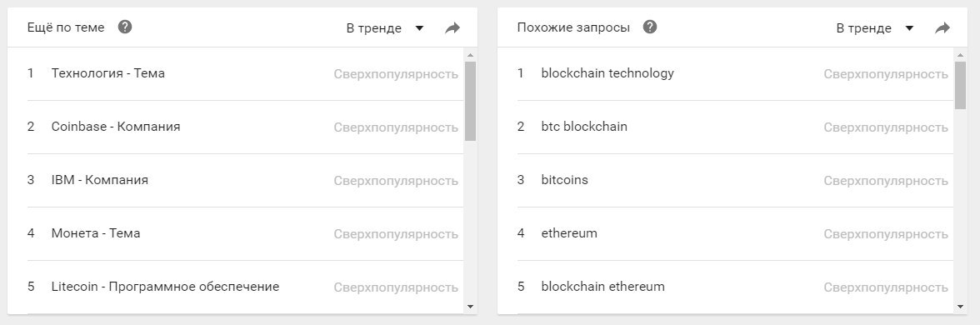Select IBM - Компания entry
The width and height of the screenshot is (980, 325).
245,181
